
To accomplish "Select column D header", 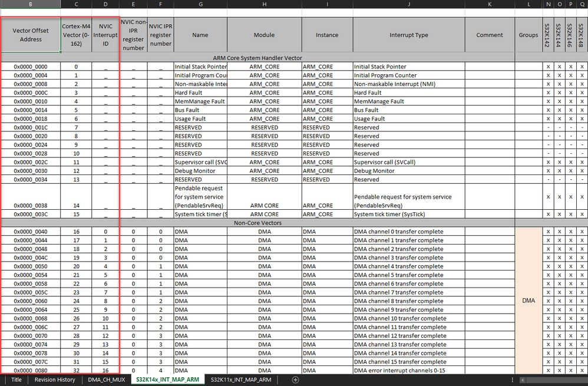I will [x=105, y=4].
